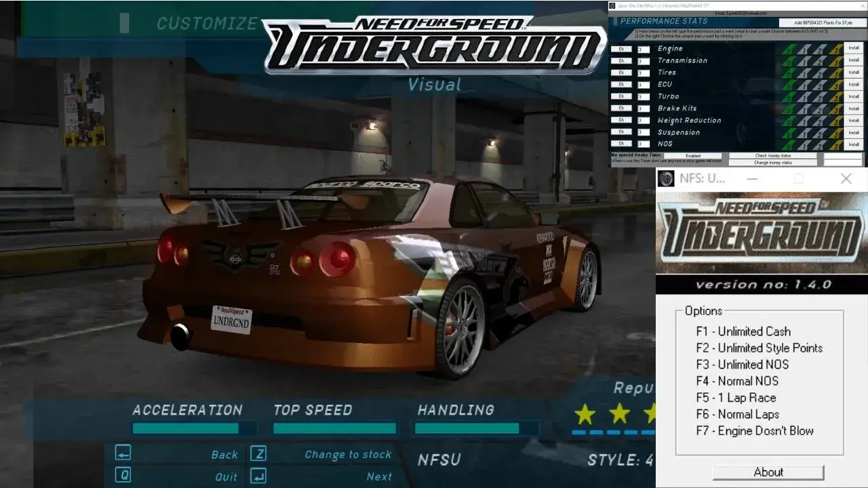Image resolution: width=868 pixels, height=488 pixels.
Task: Select Turbo level 3 gold badge
Action: coord(836,97)
